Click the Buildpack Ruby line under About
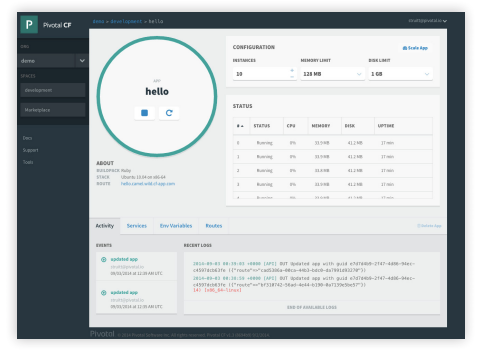The image size is (497, 361). pyautogui.click(x=114, y=170)
